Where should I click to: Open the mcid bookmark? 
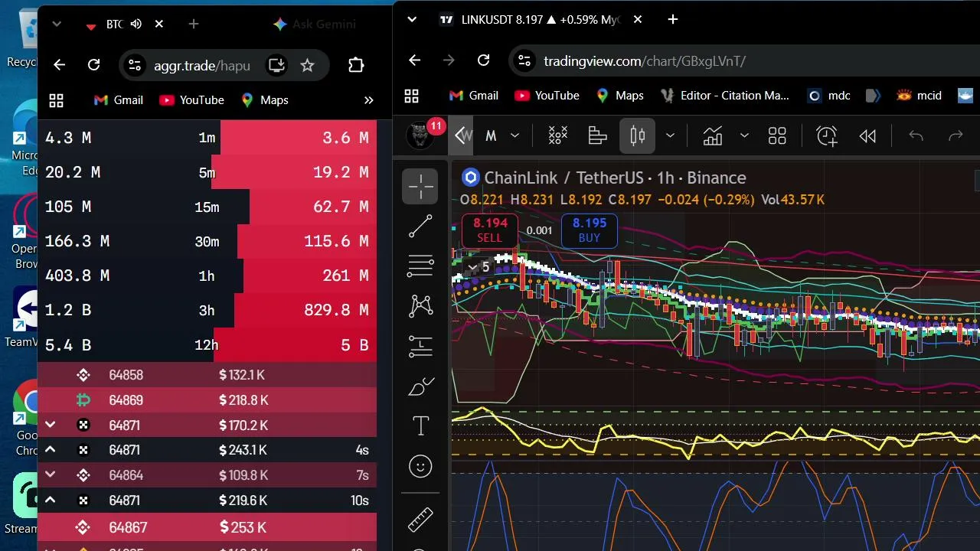pyautogui.click(x=919, y=96)
